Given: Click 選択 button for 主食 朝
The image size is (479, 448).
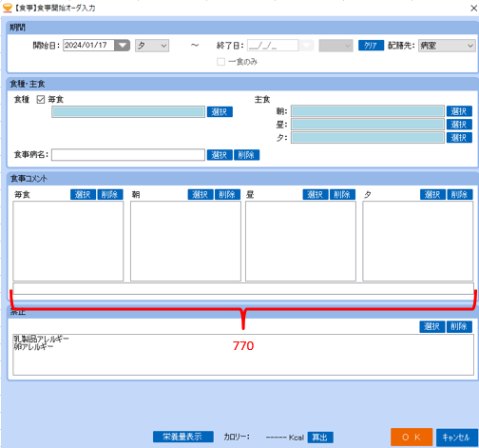Looking at the screenshot, I should (459, 111).
